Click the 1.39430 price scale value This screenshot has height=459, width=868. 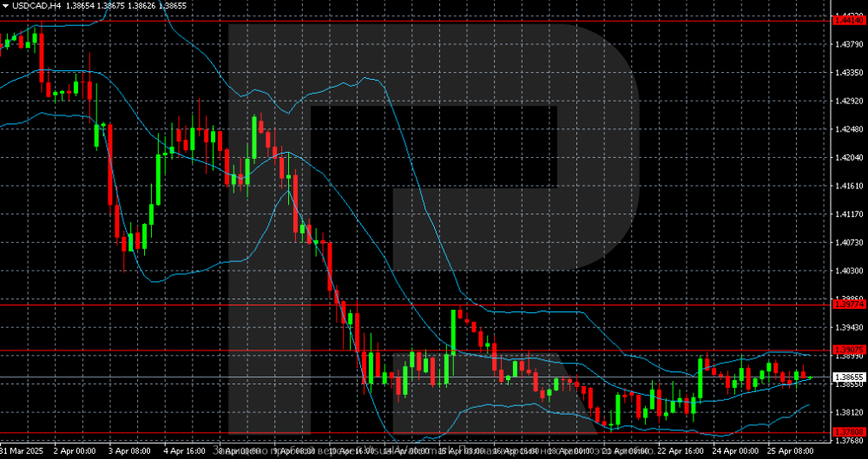tap(847, 327)
